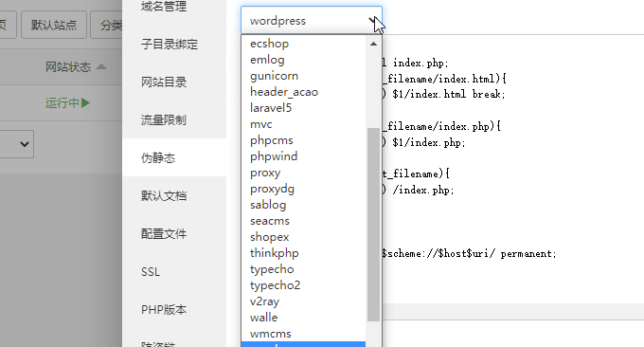Open the background page dropdown chevron
The height and width of the screenshot is (347, 644).
click(25, 144)
